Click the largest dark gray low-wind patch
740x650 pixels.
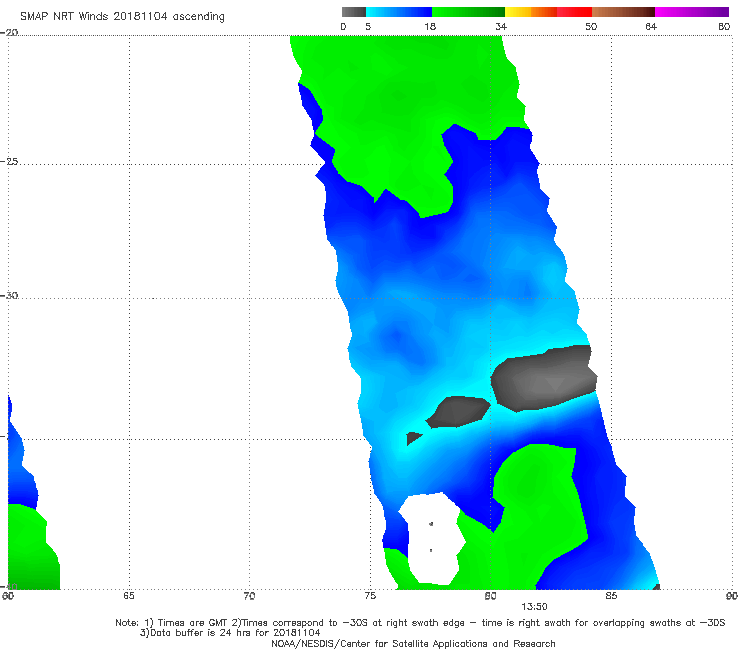tap(544, 378)
